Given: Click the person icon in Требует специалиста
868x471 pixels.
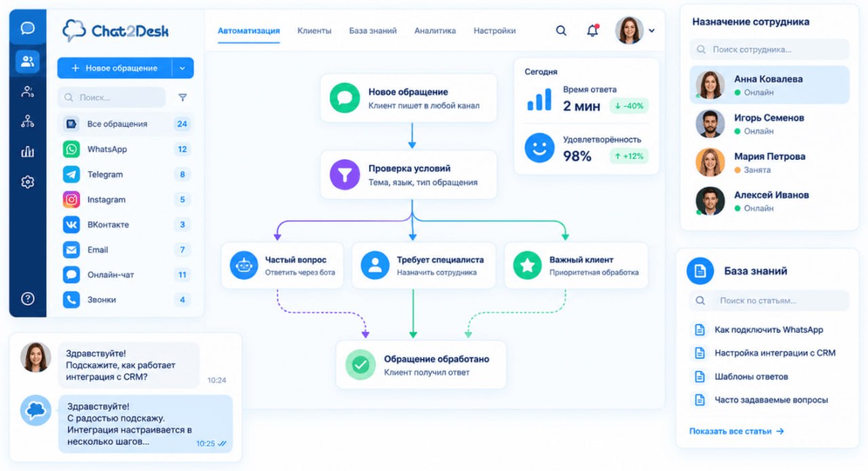Looking at the screenshot, I should 374,265.
